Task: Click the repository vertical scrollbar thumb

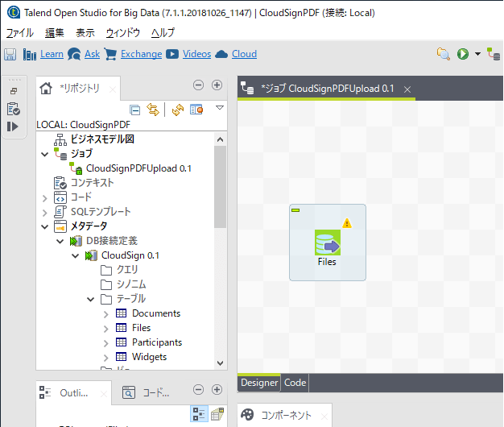Action: click(x=220, y=186)
